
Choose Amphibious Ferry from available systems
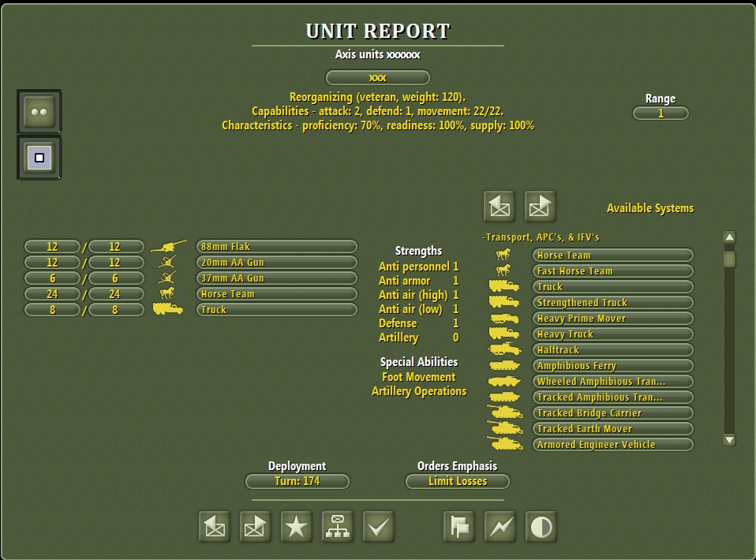click(613, 365)
